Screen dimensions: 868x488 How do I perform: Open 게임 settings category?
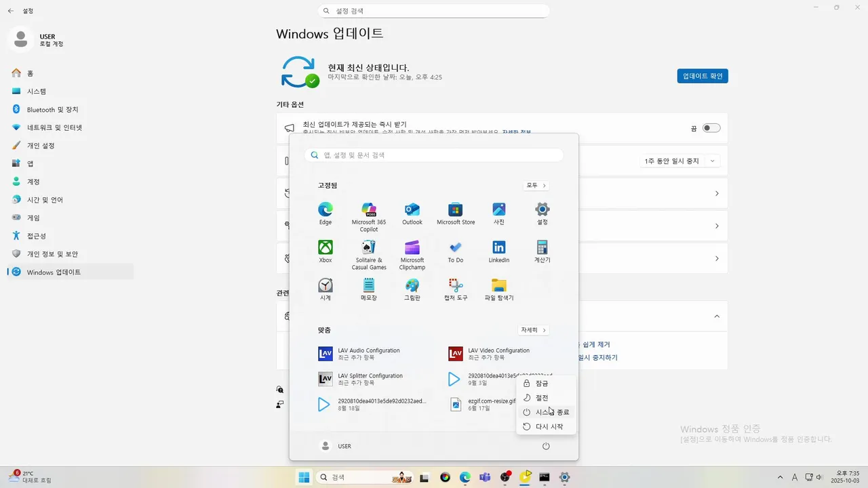71,218
